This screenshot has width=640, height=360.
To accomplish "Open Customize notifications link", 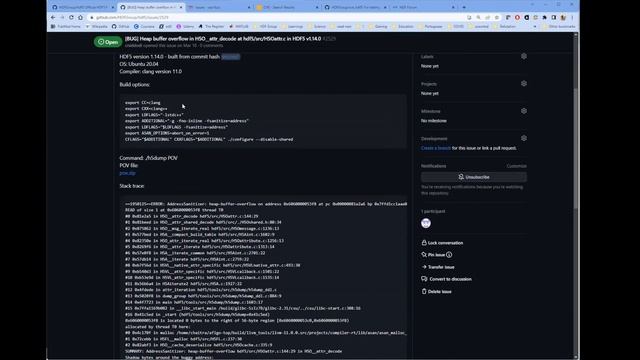I will pos(516,166).
